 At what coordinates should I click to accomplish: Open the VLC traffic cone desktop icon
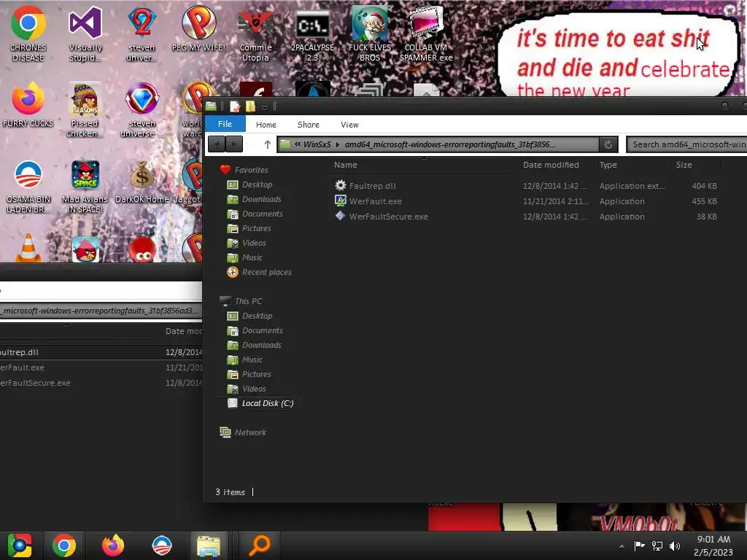(28, 248)
